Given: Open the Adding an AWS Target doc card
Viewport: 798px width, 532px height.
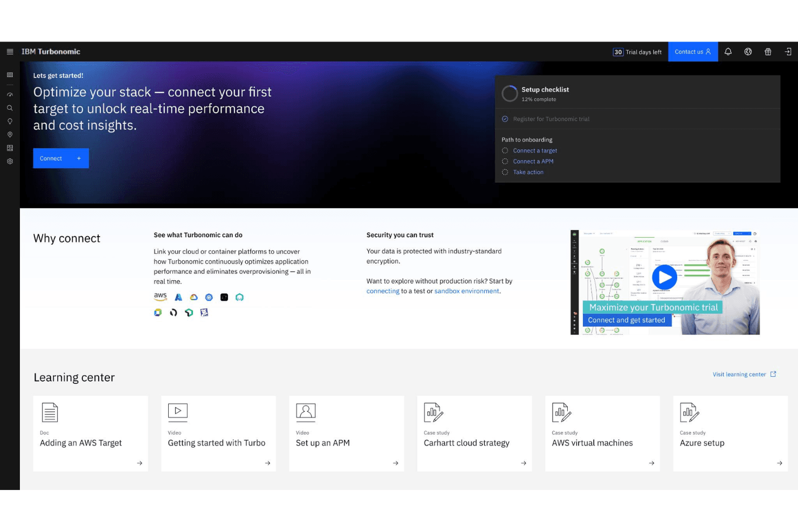Looking at the screenshot, I should 91,433.
